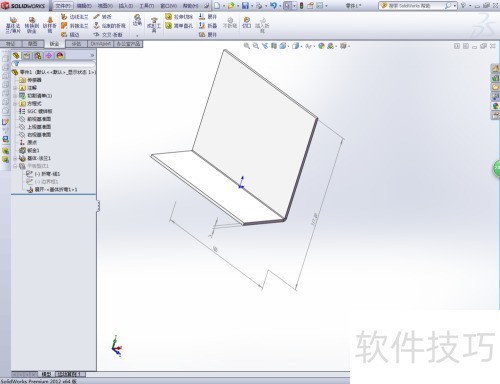Image resolution: width=500 pixels, height=384 pixels.
Task: Collapse the 平板型式1 tree node
Action: (x=15, y=166)
